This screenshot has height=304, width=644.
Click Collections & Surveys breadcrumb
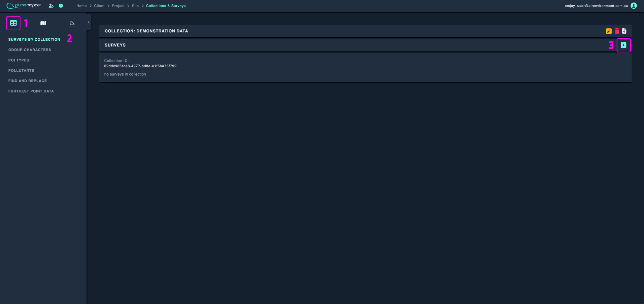pyautogui.click(x=166, y=6)
